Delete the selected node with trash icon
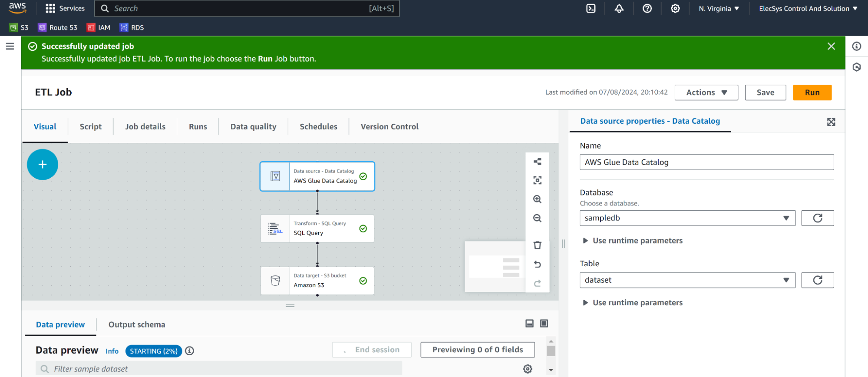 click(538, 245)
